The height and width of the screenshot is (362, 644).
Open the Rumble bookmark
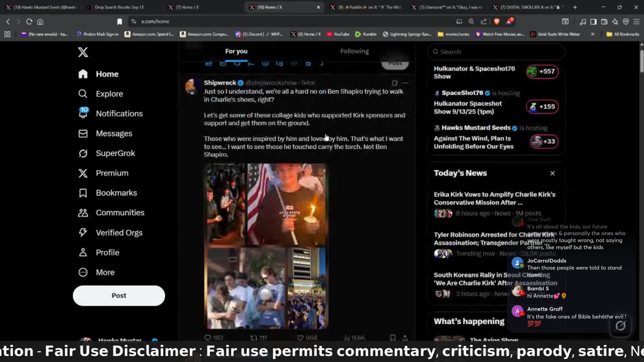point(365,34)
